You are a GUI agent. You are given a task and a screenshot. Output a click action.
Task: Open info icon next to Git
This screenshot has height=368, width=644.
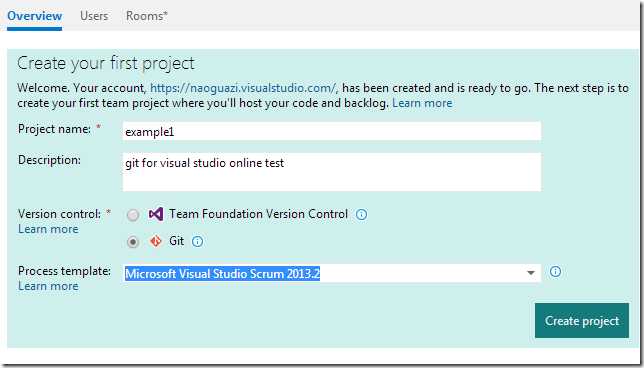[x=198, y=242]
